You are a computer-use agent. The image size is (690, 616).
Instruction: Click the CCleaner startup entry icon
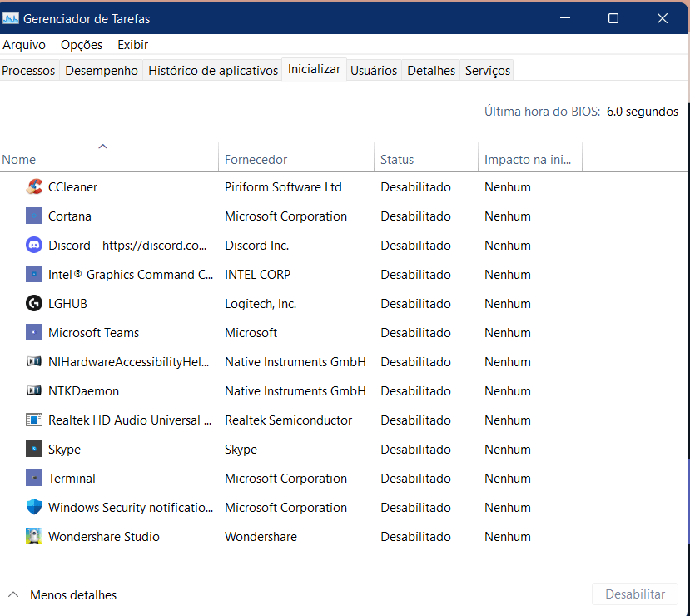(34, 187)
